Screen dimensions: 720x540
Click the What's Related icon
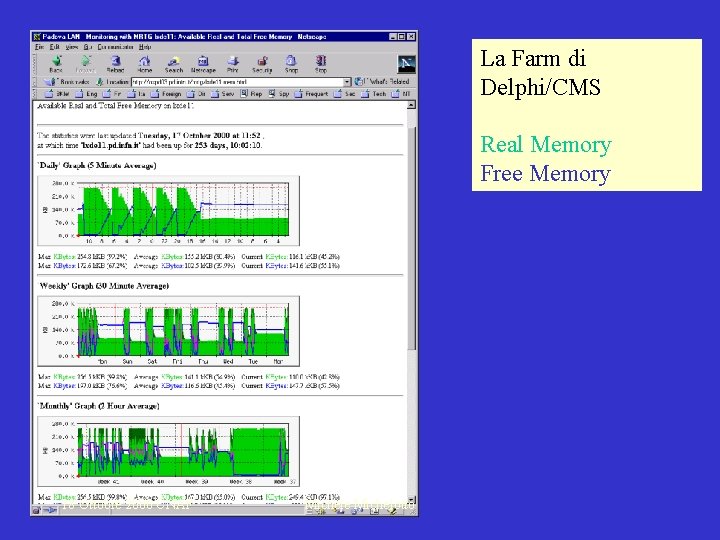pos(358,82)
